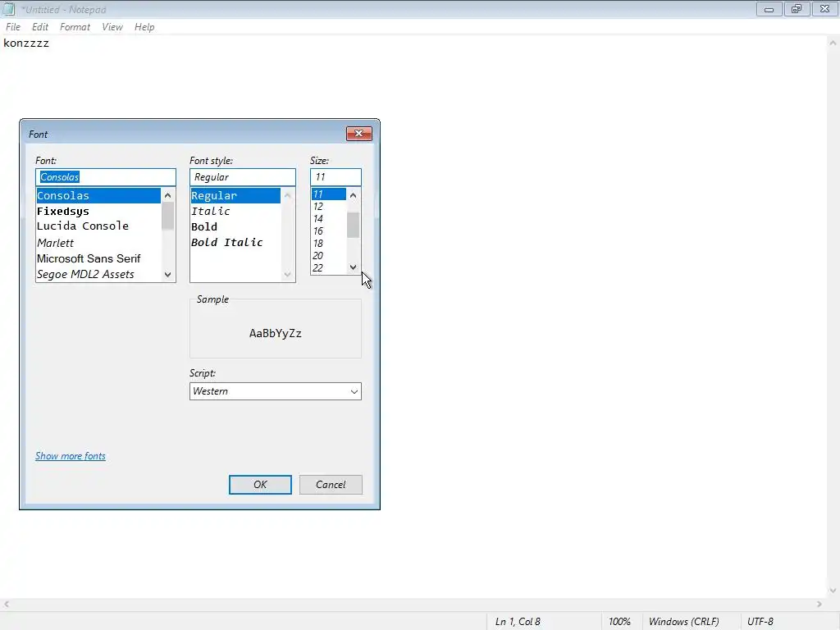Click the Font name input field
The height and width of the screenshot is (630, 840).
pyautogui.click(x=106, y=177)
